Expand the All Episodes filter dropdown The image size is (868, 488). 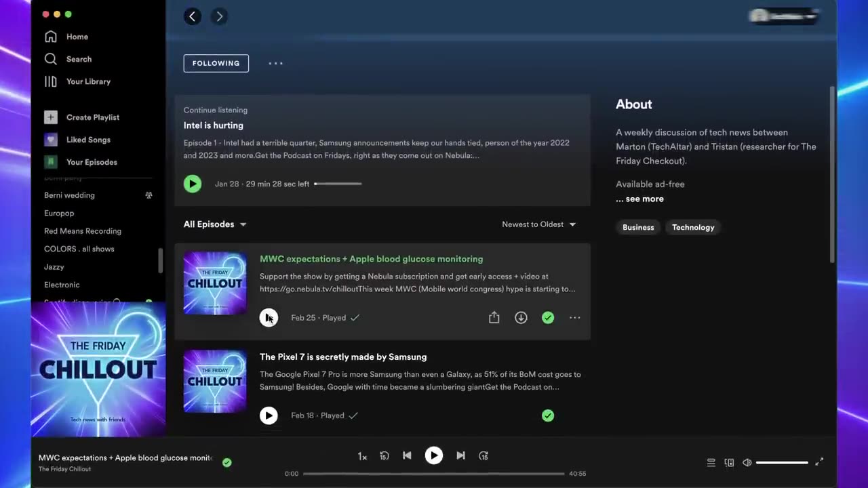tap(215, 224)
